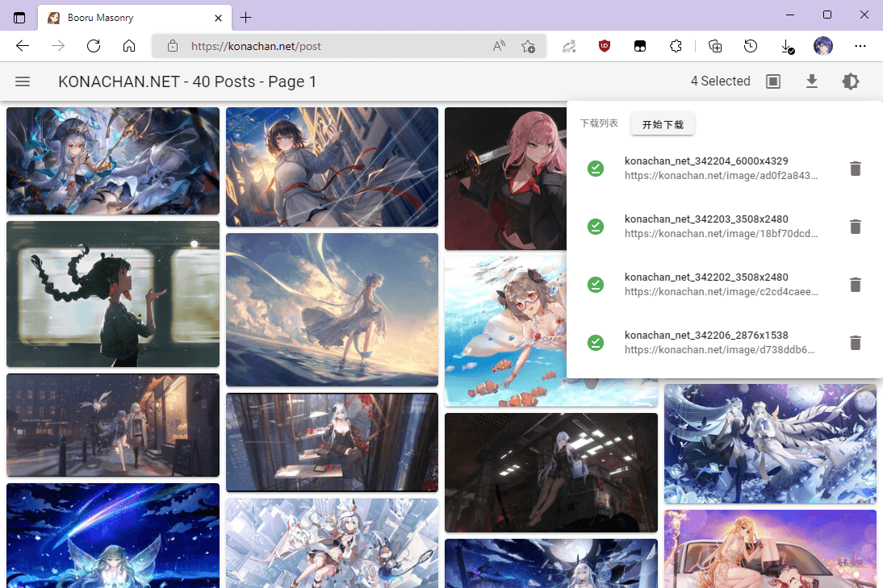Open the white-haired girl with scythe thumbnail
Image resolution: width=883 pixels, height=588 pixels.
coord(113,161)
